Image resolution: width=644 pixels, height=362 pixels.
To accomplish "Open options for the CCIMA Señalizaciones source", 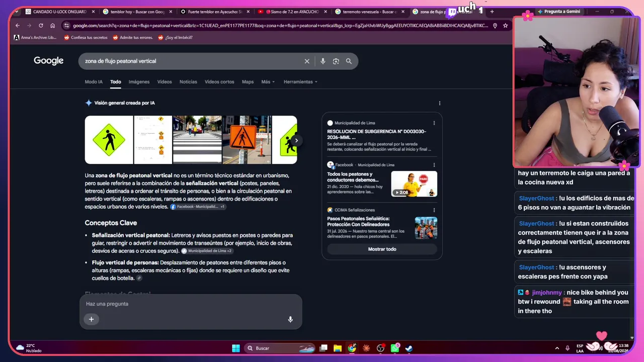I will click(x=434, y=210).
